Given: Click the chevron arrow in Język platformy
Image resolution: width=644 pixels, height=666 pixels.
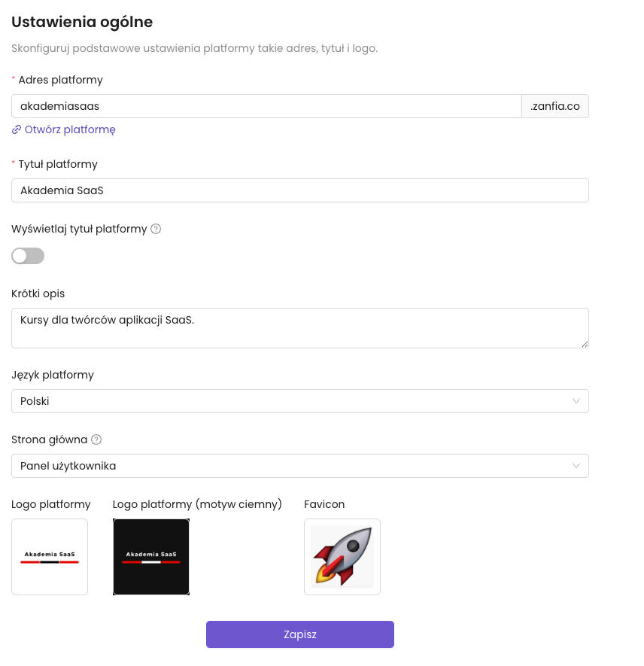Looking at the screenshot, I should (576, 401).
